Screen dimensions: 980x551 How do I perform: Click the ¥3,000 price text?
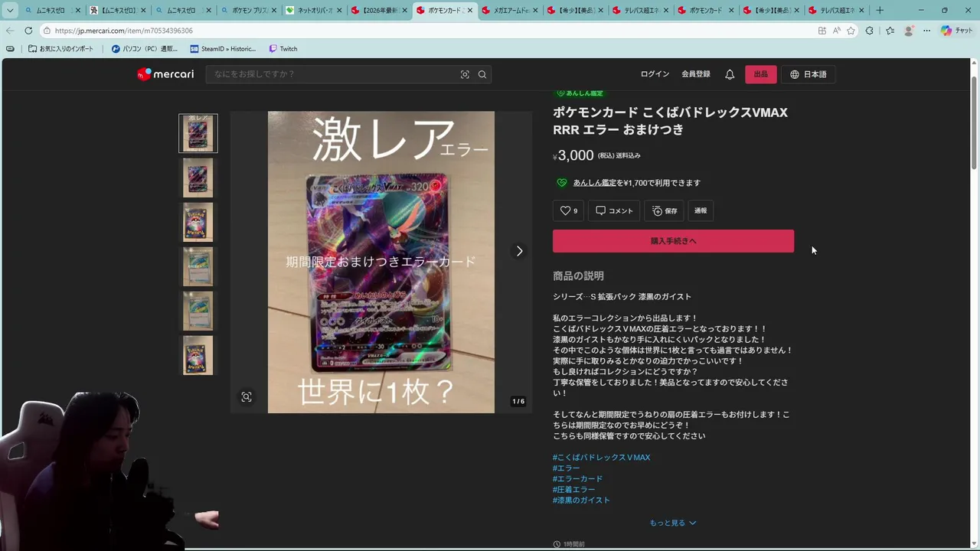(x=573, y=155)
